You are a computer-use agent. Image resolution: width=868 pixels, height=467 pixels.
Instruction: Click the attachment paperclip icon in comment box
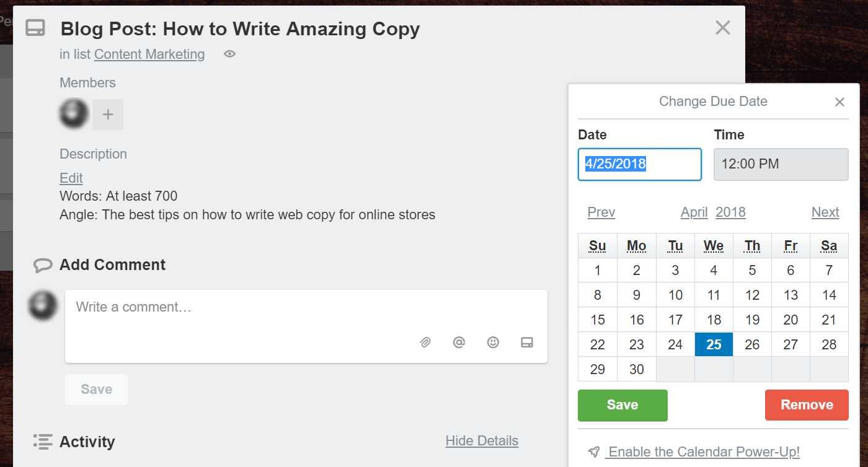(x=425, y=343)
